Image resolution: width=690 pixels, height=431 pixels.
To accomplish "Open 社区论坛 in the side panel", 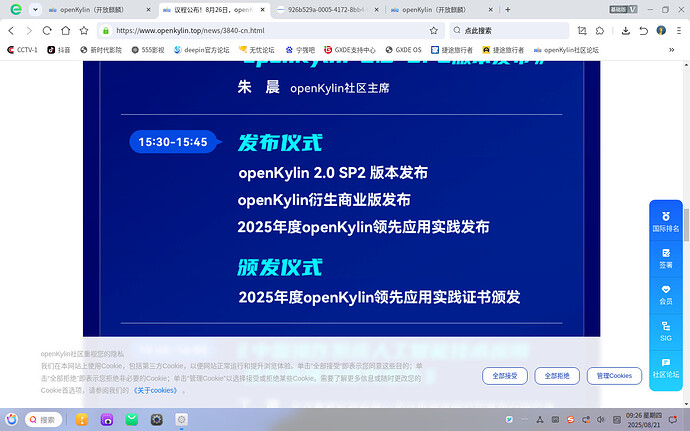I will pos(666,368).
